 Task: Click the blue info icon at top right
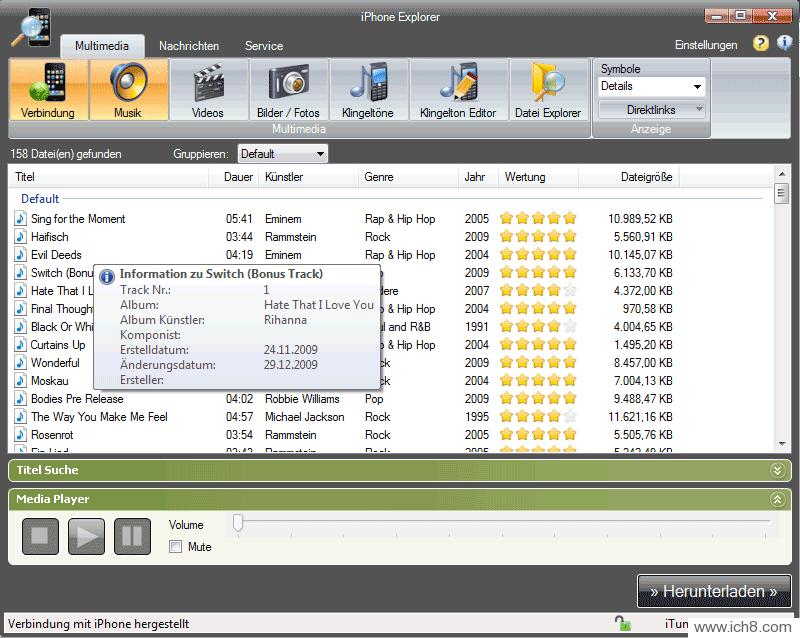pyautogui.click(x=784, y=43)
